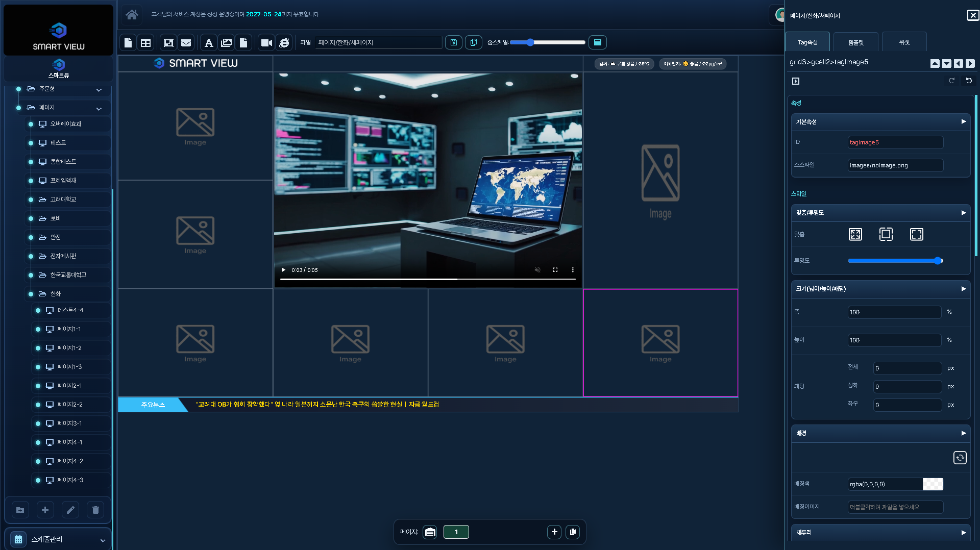Insert envelope message element

186,43
